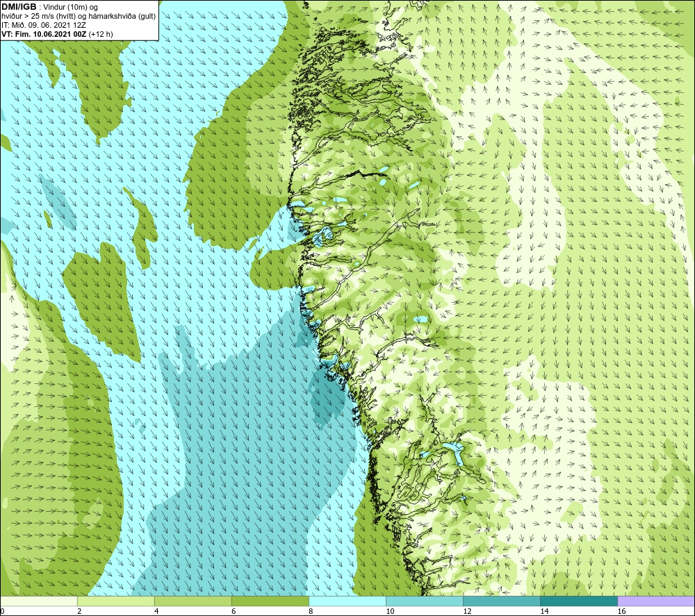Click the 'IT: Mið. 09. 06. 2021 12Z' line
The image size is (695, 616).
[x=43, y=25]
